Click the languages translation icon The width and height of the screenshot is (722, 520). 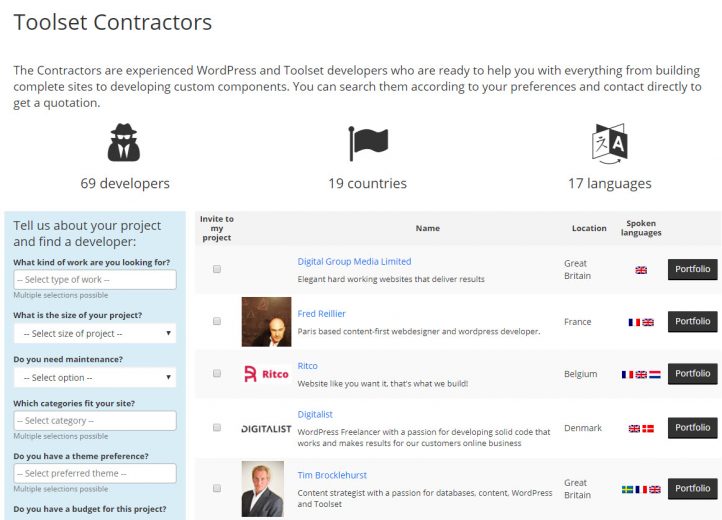pyautogui.click(x=610, y=144)
